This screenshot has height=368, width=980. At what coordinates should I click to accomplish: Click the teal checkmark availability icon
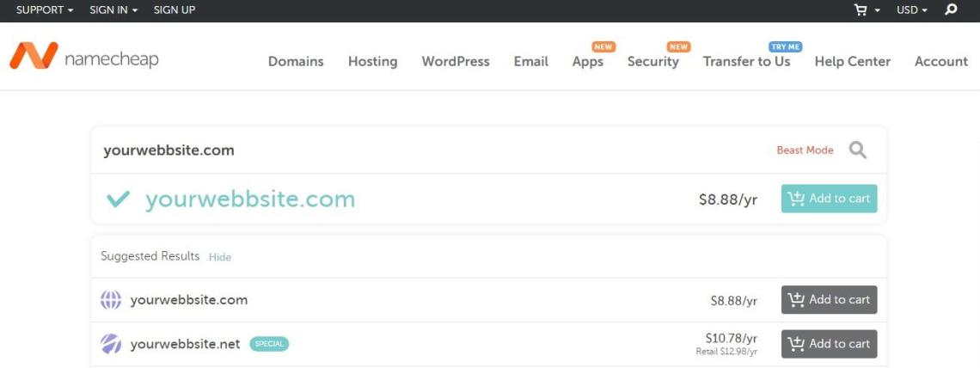coord(118,199)
